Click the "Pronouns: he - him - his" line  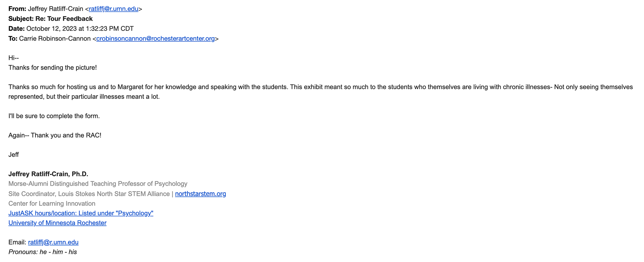pyautogui.click(x=43, y=252)
